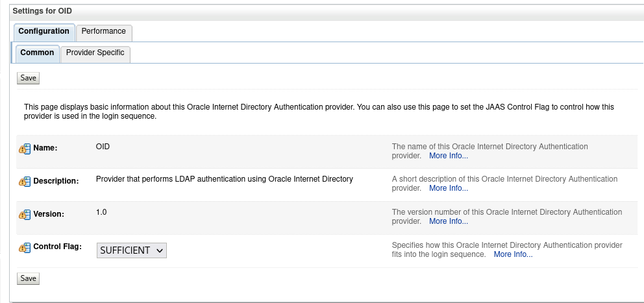Image resolution: width=644 pixels, height=303 pixels.
Task: Open More Info link for Name
Action: 448,156
